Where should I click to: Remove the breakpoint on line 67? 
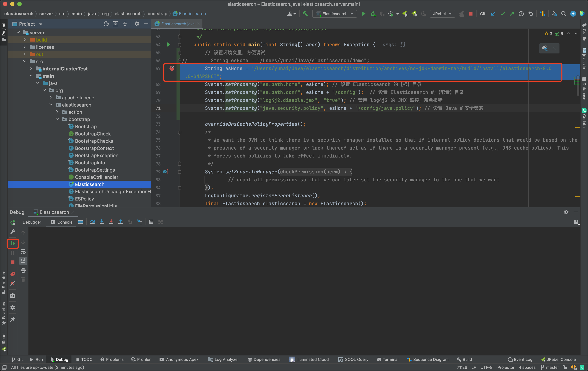pyautogui.click(x=172, y=69)
